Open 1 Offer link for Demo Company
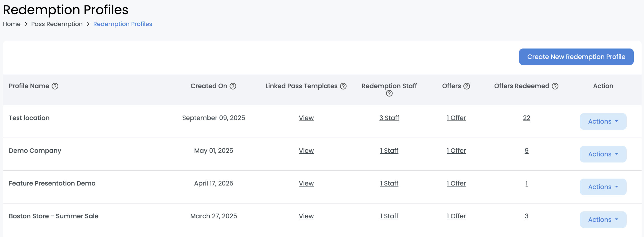 coord(456,151)
